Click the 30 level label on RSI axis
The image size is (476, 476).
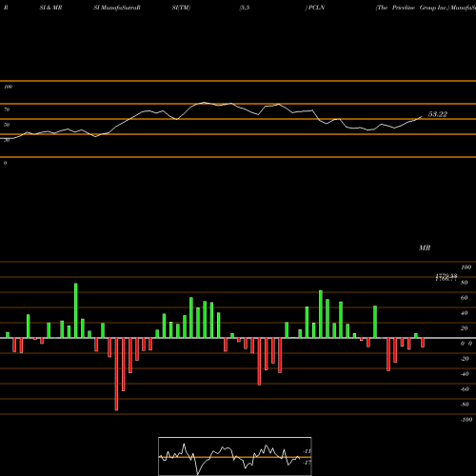pyautogui.click(x=7, y=140)
